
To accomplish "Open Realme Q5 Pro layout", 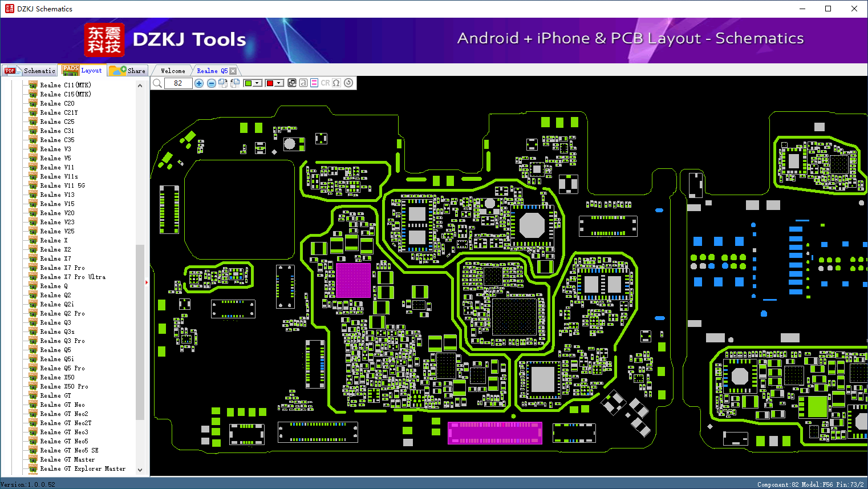I will point(62,368).
